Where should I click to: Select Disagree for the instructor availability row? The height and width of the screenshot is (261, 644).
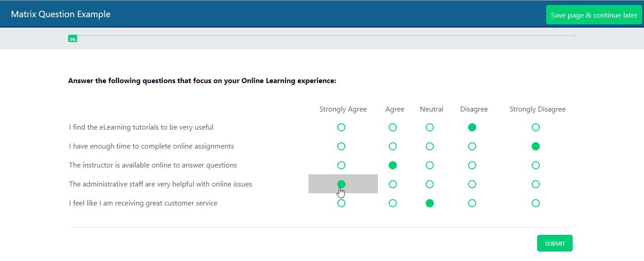tap(472, 165)
